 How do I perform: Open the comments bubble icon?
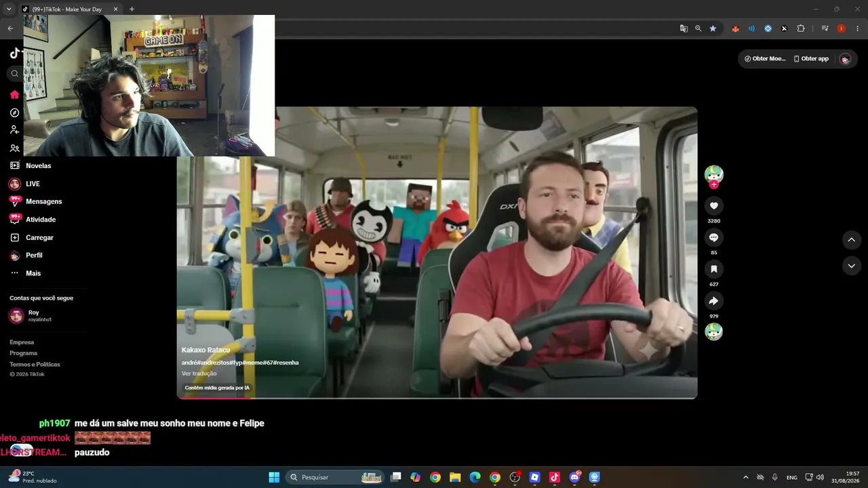[x=713, y=237]
